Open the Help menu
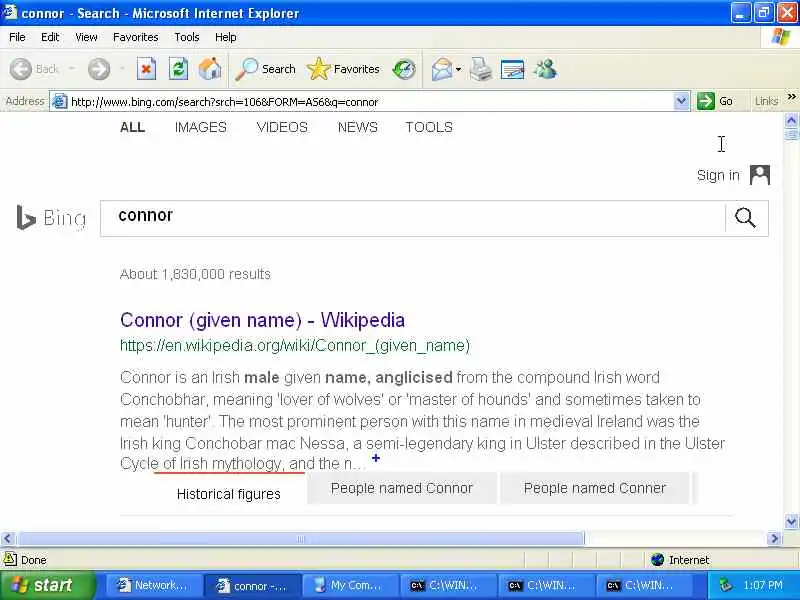The image size is (800, 600). coord(226,37)
